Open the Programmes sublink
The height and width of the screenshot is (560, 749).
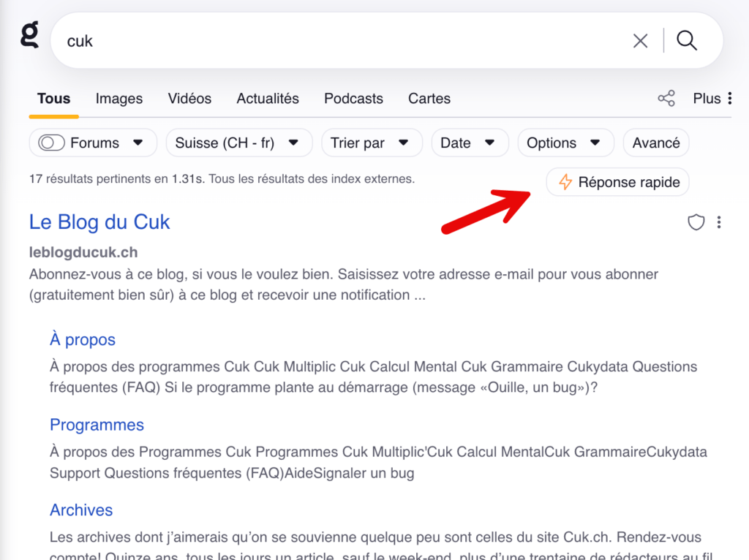(x=97, y=425)
